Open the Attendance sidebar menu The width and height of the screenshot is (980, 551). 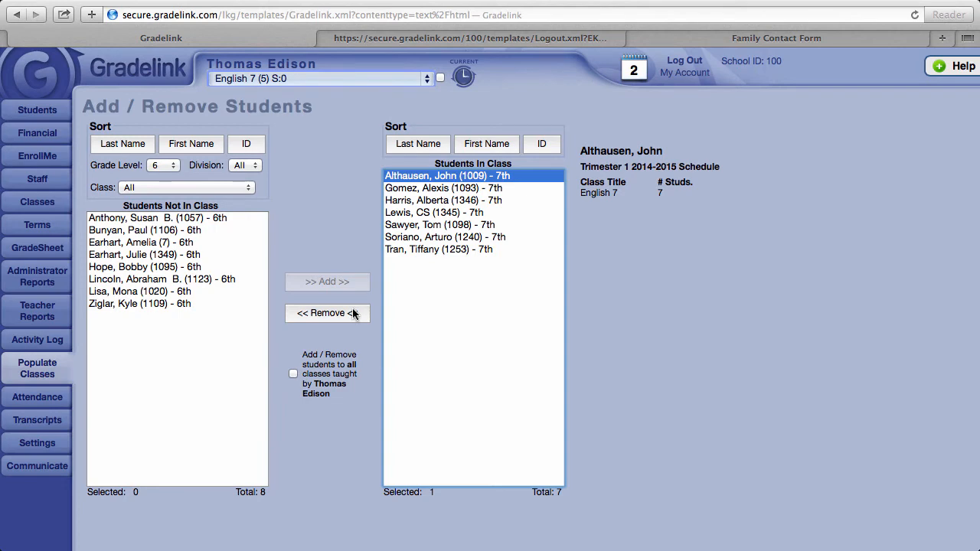pyautogui.click(x=38, y=397)
